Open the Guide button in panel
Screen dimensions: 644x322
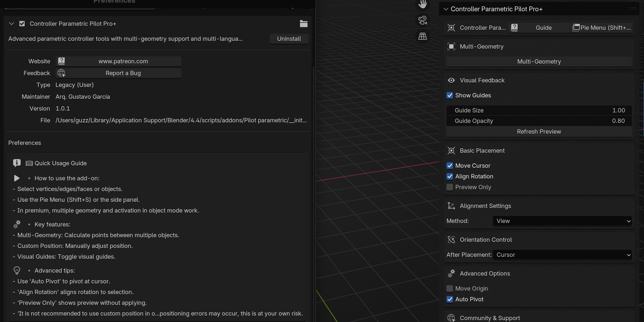pyautogui.click(x=539, y=28)
